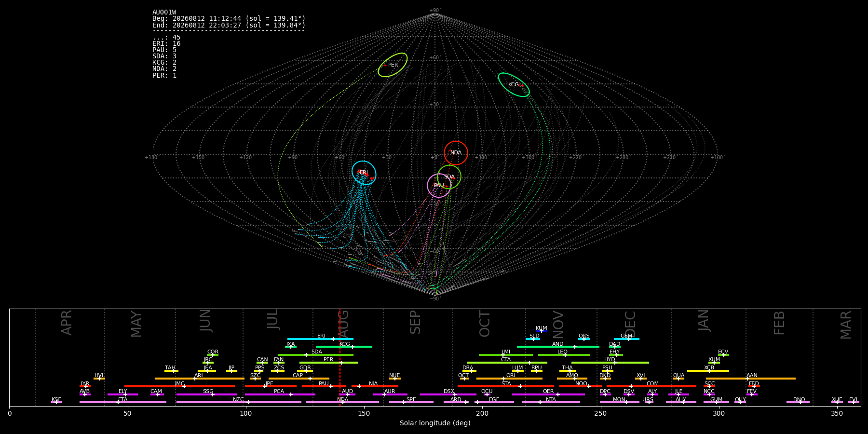Click the ERI: 16 legend entry
The width and height of the screenshot is (868, 434).
click(x=166, y=44)
